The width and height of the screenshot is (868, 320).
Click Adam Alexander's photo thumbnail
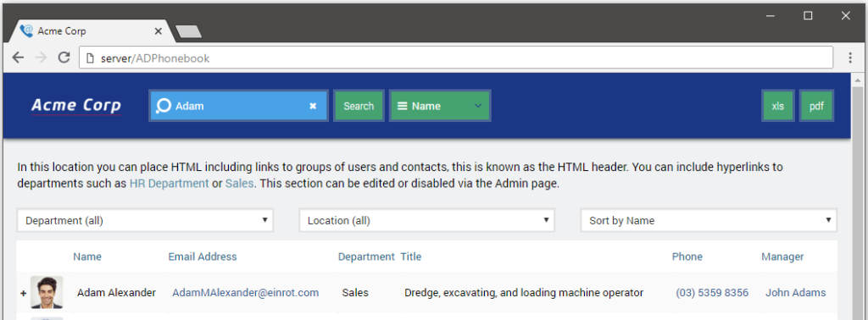(x=47, y=292)
